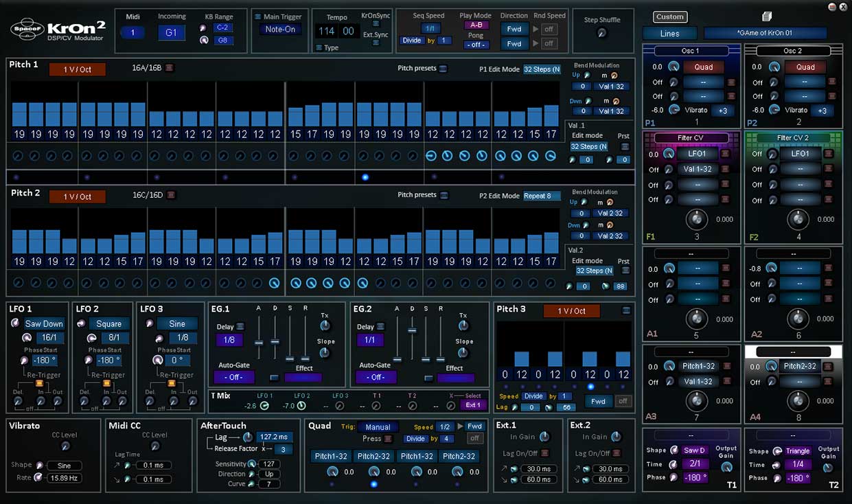This screenshot has height=504, width=852.
Task: Open the Quad Trig Manual selector
Action: point(378,427)
